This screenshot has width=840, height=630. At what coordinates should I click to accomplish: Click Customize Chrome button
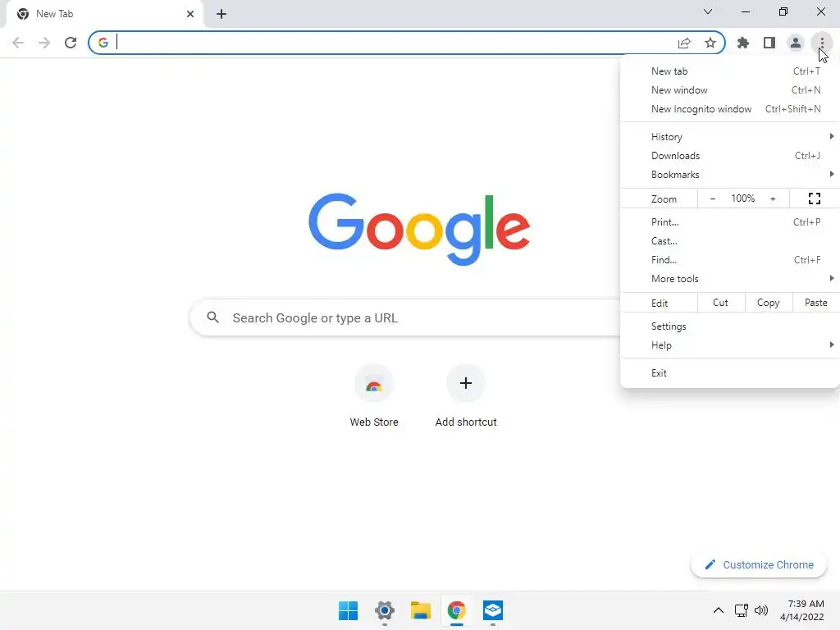[759, 564]
